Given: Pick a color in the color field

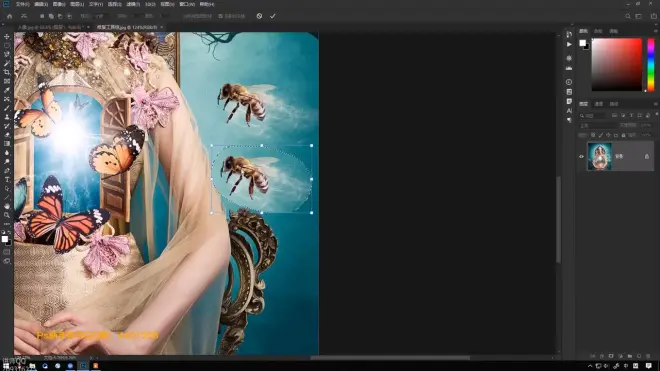Looking at the screenshot, I should (x=617, y=64).
